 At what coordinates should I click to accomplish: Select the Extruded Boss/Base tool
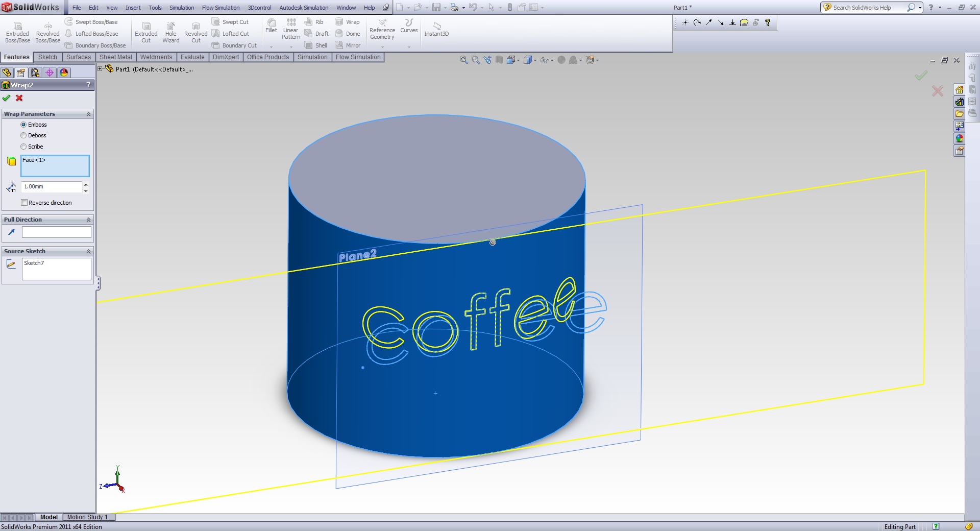17,31
